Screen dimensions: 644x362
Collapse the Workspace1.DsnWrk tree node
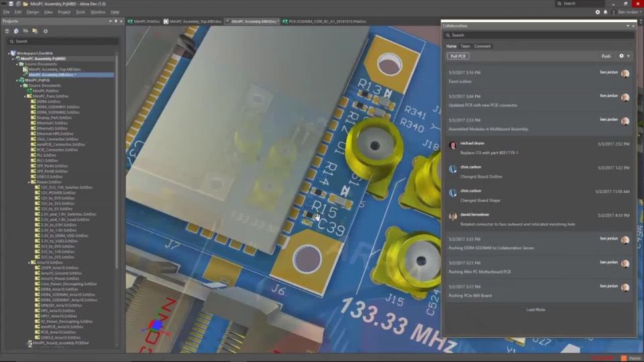(x=9, y=54)
